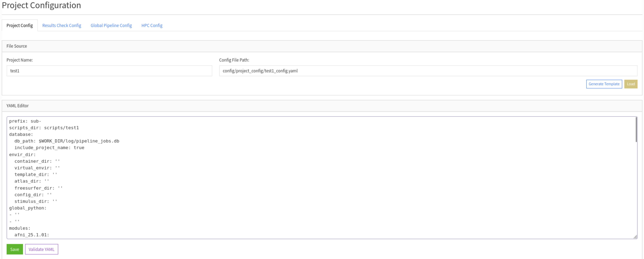The image size is (644, 259).
Task: Click the 'virtual_envir' line
Action: click(x=37, y=168)
